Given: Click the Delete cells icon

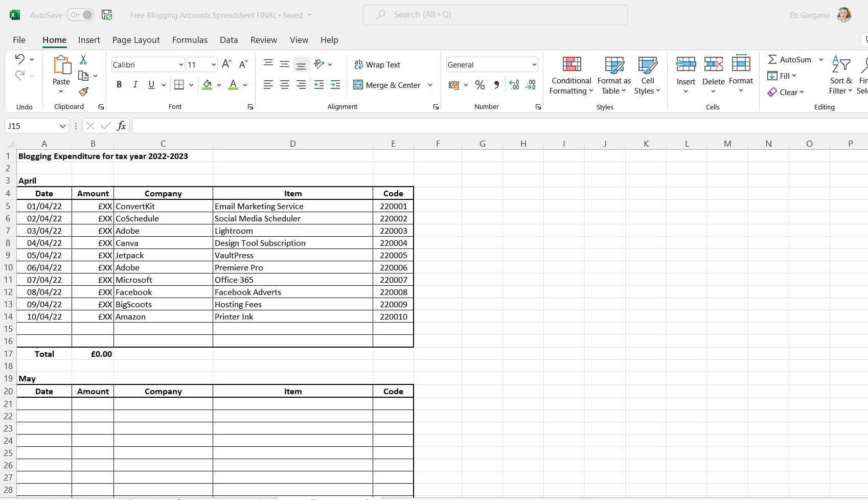Looking at the screenshot, I should (x=713, y=64).
